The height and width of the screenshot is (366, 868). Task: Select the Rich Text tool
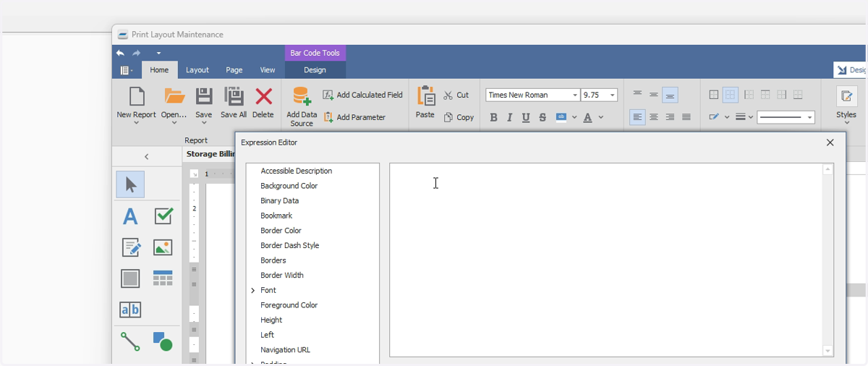[x=131, y=247]
